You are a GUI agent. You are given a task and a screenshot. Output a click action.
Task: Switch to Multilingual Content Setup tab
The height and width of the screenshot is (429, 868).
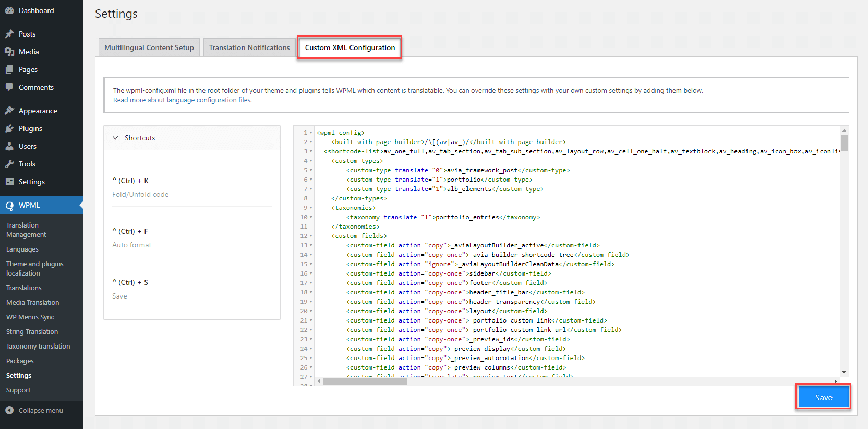[149, 47]
